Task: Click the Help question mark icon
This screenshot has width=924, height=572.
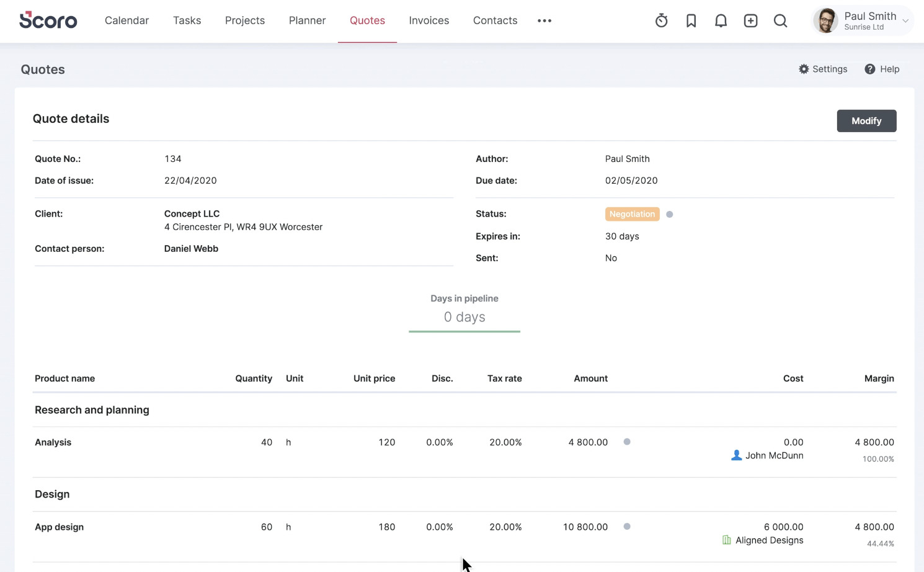Action: [x=870, y=69]
